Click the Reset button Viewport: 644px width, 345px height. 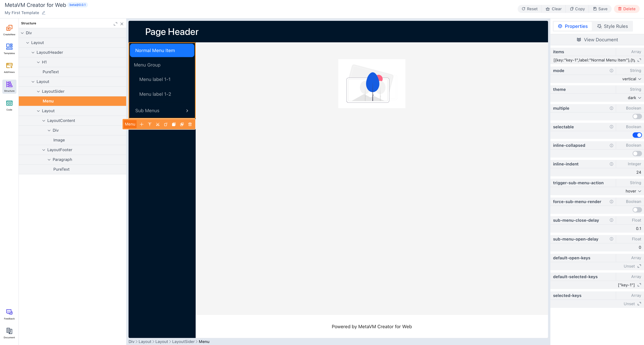(530, 9)
